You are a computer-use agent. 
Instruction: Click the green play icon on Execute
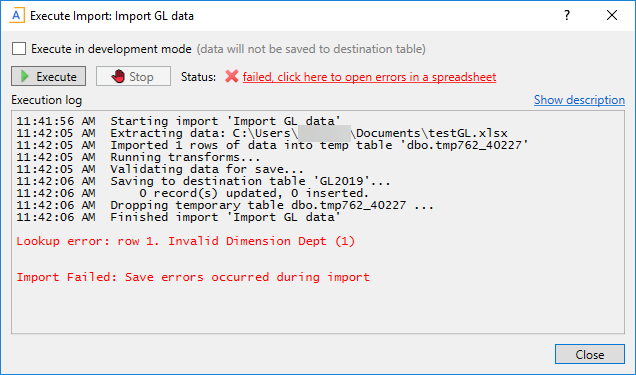(x=25, y=76)
